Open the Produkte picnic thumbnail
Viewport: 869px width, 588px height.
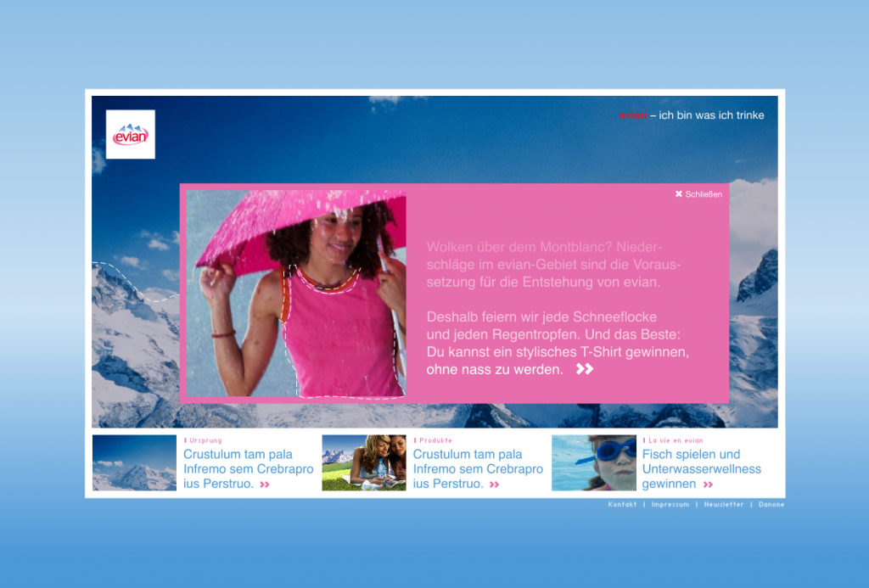pos(364,462)
